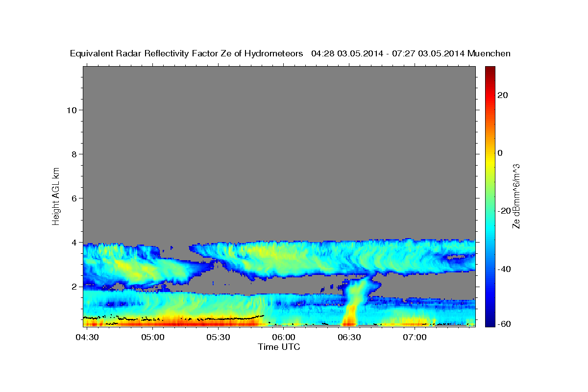Click the '07:00' time tick label
Screen dimensions: 588x392
415,338
